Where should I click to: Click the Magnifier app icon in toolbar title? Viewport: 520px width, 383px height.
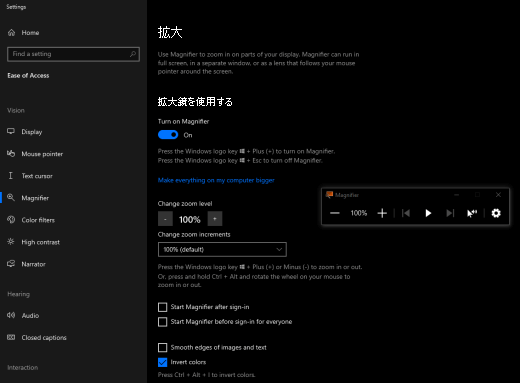329,195
